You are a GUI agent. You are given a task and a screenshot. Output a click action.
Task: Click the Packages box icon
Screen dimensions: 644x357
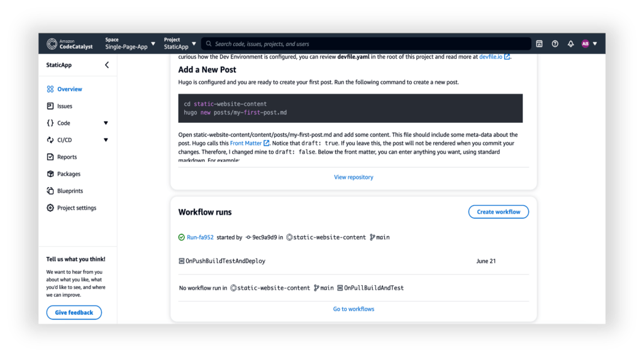[50, 174]
